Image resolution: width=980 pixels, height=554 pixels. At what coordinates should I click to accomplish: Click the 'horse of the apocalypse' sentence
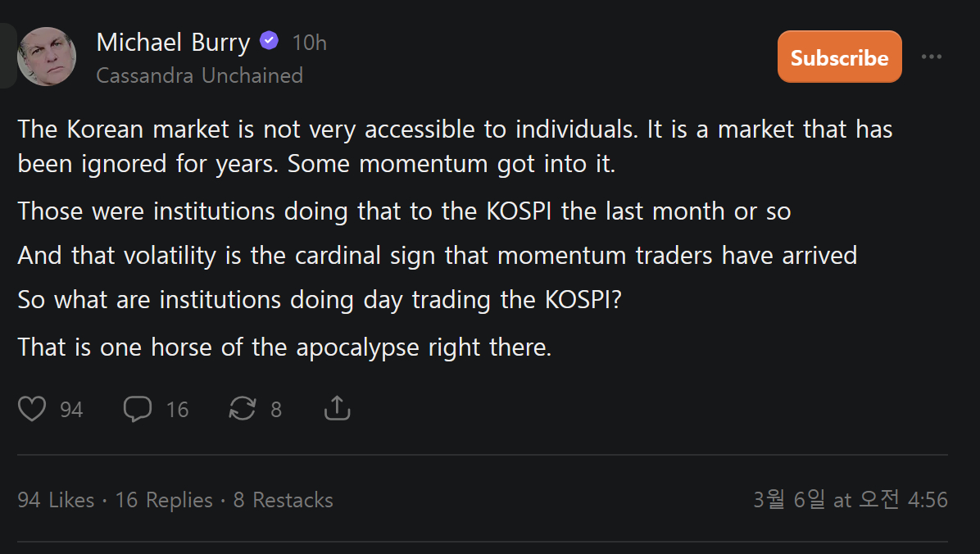pos(284,347)
